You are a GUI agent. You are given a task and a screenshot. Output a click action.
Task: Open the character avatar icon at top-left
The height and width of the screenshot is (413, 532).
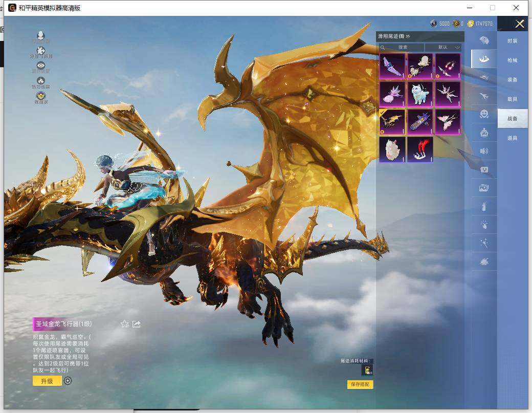(x=41, y=35)
